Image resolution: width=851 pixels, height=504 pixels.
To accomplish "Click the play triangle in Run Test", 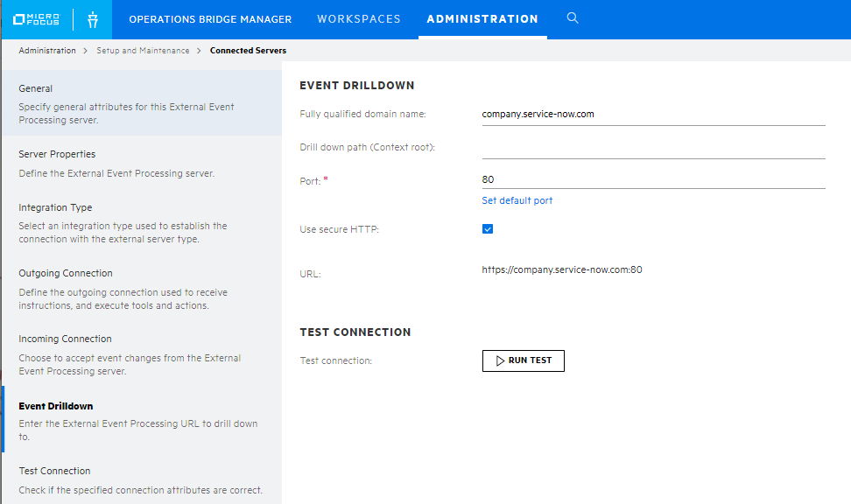I will [x=500, y=360].
